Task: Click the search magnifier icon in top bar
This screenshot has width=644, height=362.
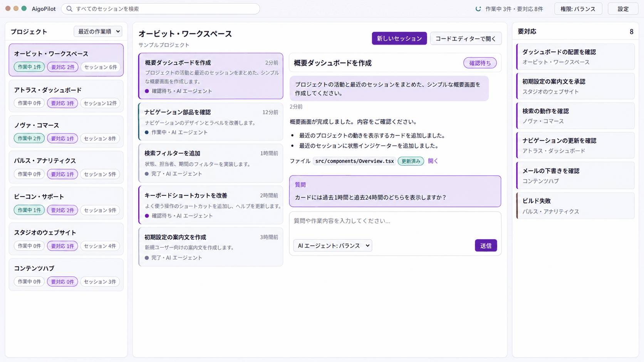Action: [x=69, y=9]
